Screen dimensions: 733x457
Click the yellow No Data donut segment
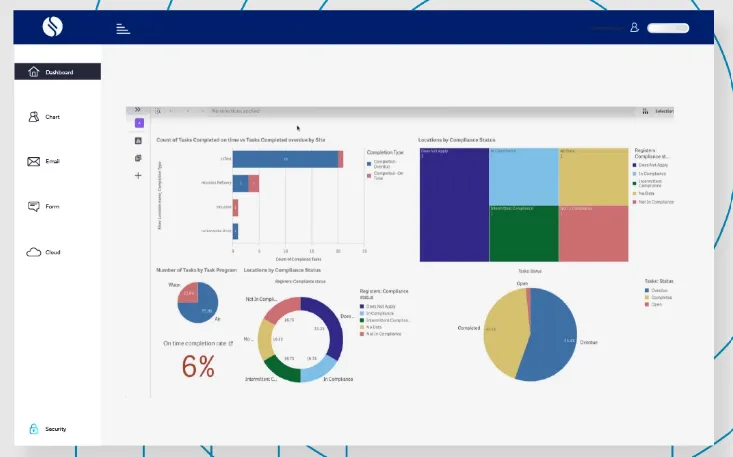tap(265, 339)
